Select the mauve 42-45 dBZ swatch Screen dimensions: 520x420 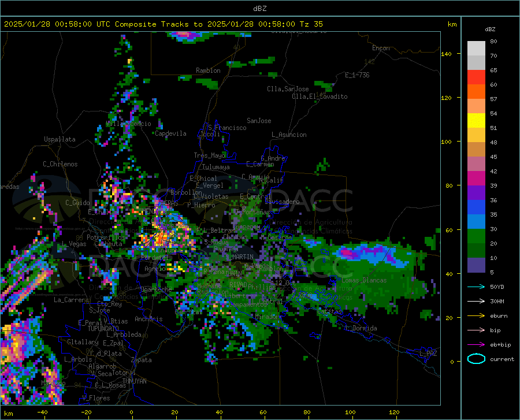tap(476, 164)
